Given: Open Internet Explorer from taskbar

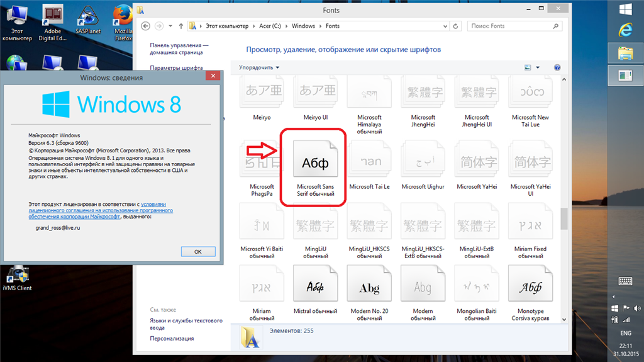Looking at the screenshot, I should click(x=626, y=30).
